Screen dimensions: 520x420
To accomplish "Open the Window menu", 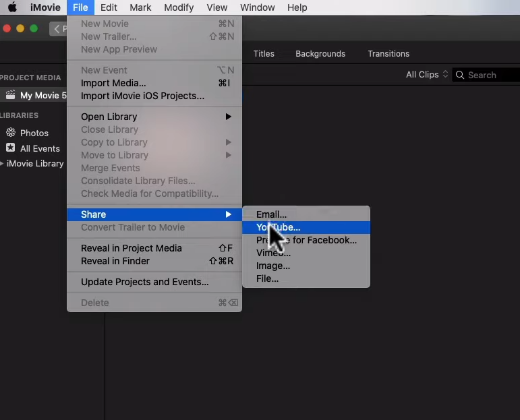I will [258, 7].
